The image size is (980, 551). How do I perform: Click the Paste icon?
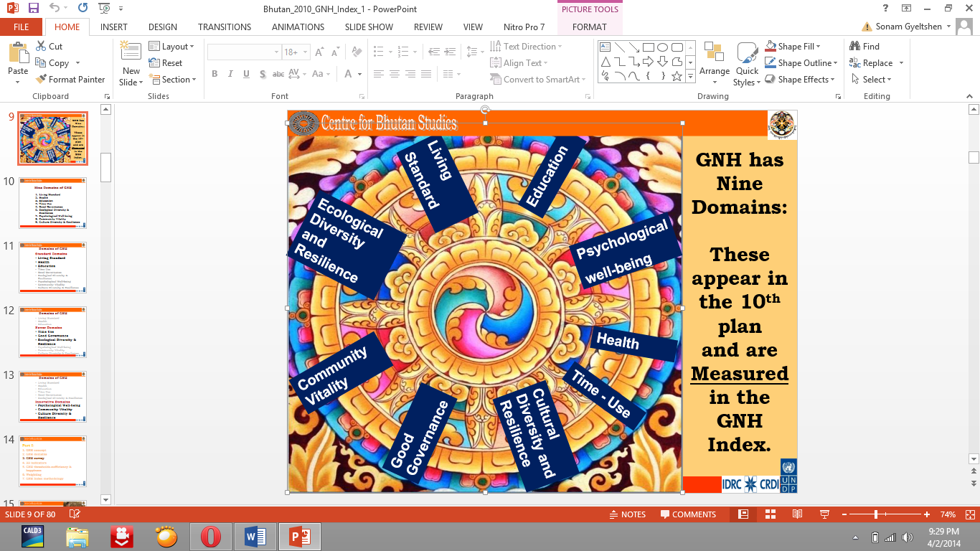[x=18, y=53]
